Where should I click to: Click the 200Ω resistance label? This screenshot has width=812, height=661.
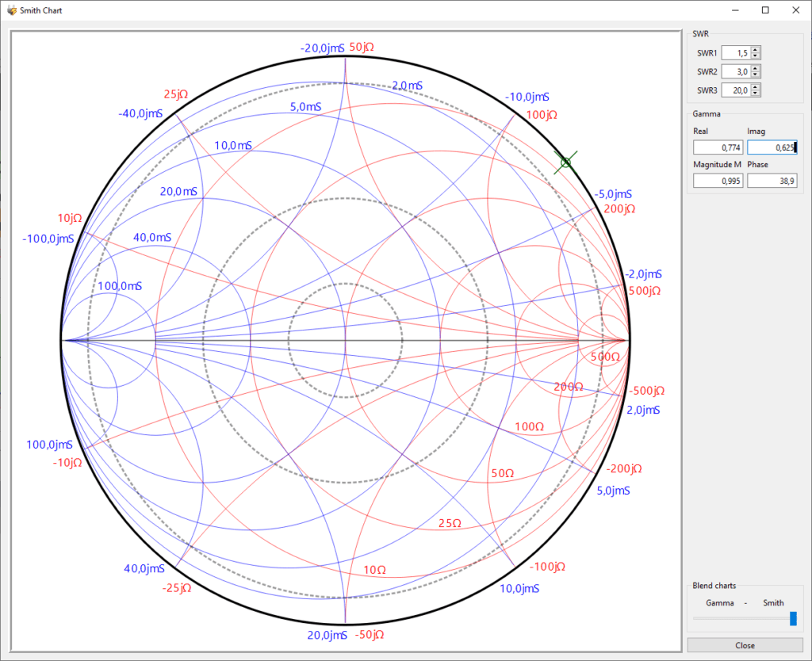coord(569,387)
